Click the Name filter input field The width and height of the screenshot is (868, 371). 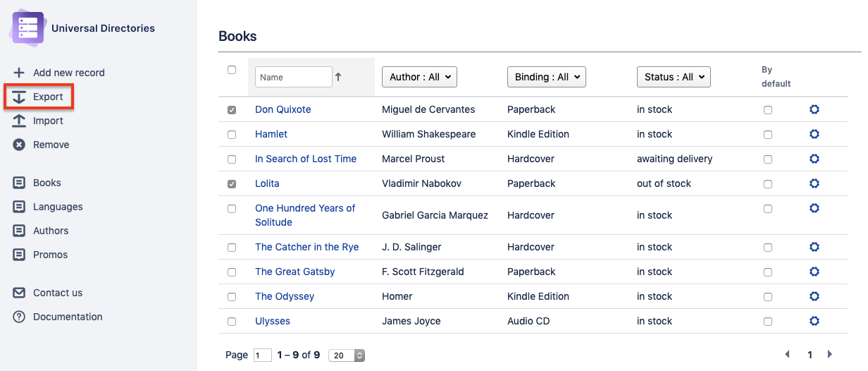coord(293,77)
